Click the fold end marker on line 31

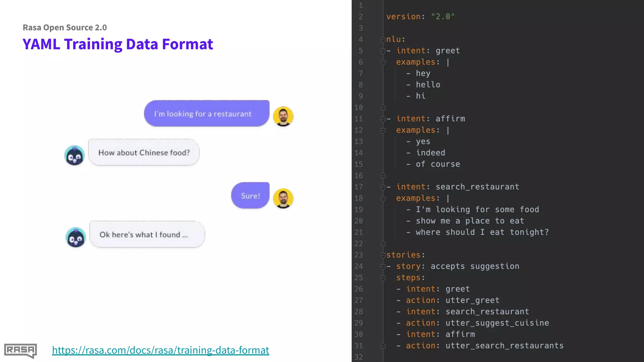click(383, 346)
